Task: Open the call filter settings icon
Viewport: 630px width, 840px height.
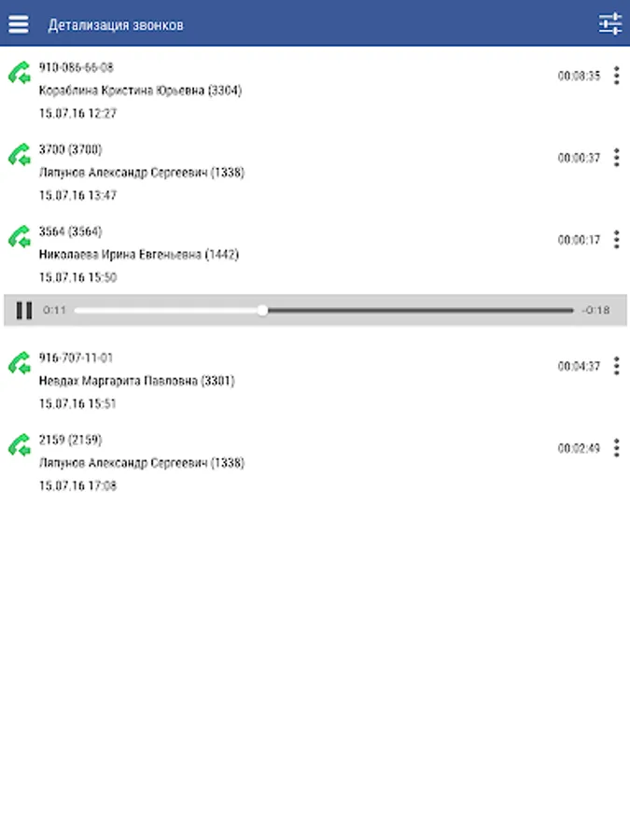Action: 610,24
